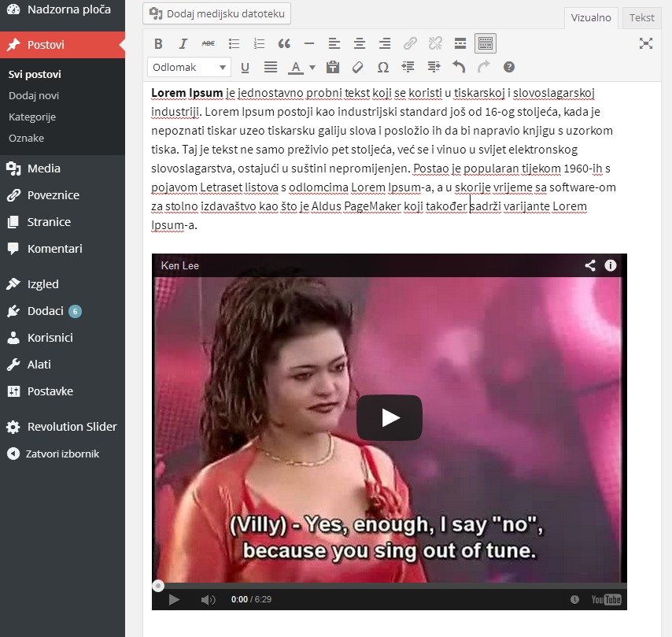Screen dimensions: 672x637
Task: Open Komentari in the sidebar
Action: (x=63, y=249)
